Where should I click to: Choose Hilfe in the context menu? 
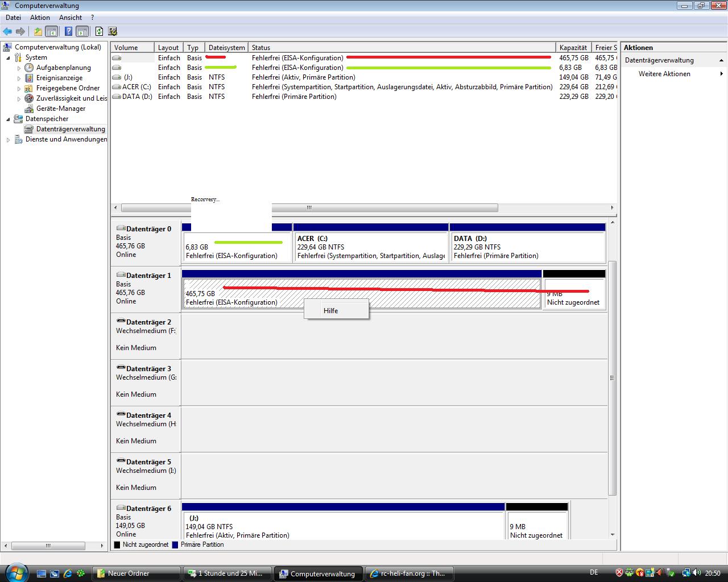pyautogui.click(x=331, y=311)
